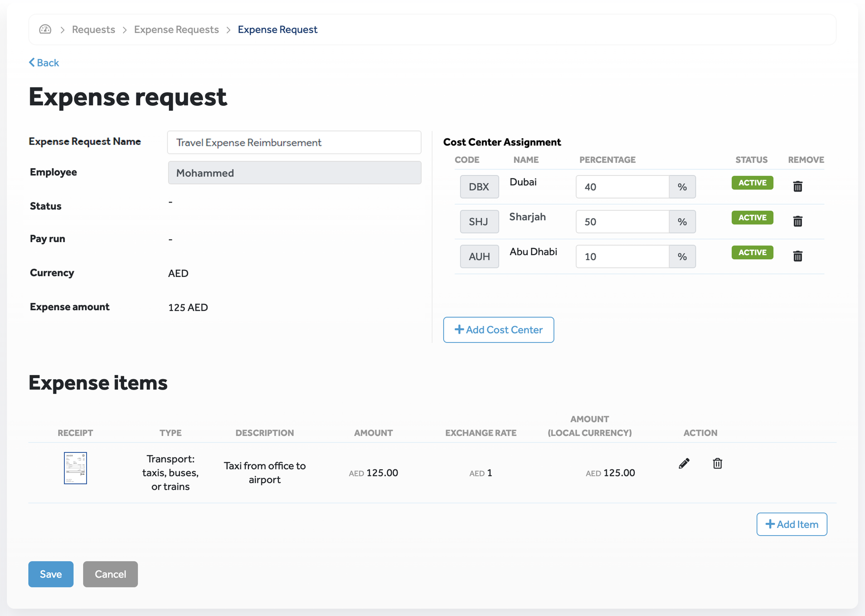
Task: Cancel the expense request changes
Action: coord(110,574)
